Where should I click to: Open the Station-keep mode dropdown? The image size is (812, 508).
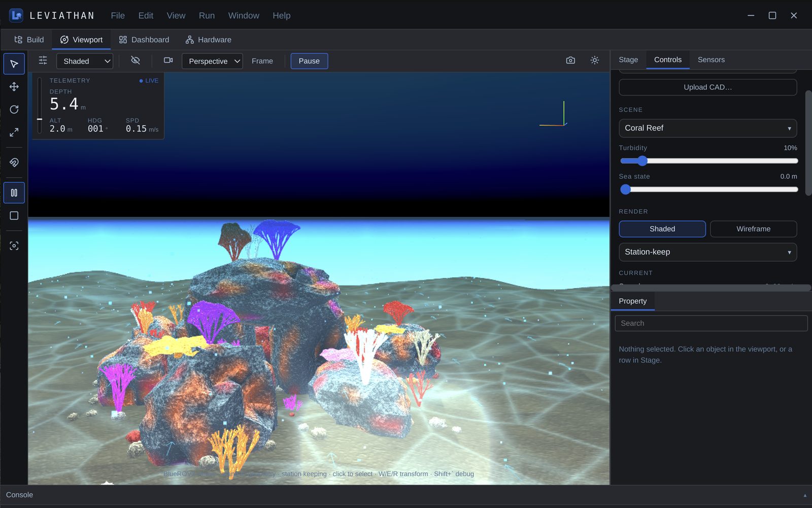[x=707, y=252]
